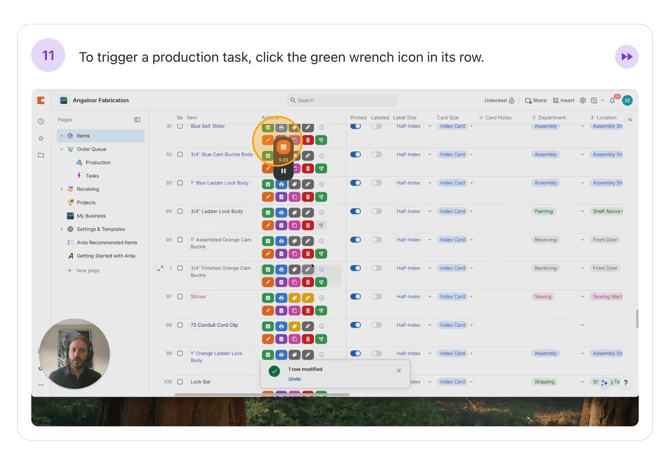Open the favorites star icon in left rail

pyautogui.click(x=41, y=138)
